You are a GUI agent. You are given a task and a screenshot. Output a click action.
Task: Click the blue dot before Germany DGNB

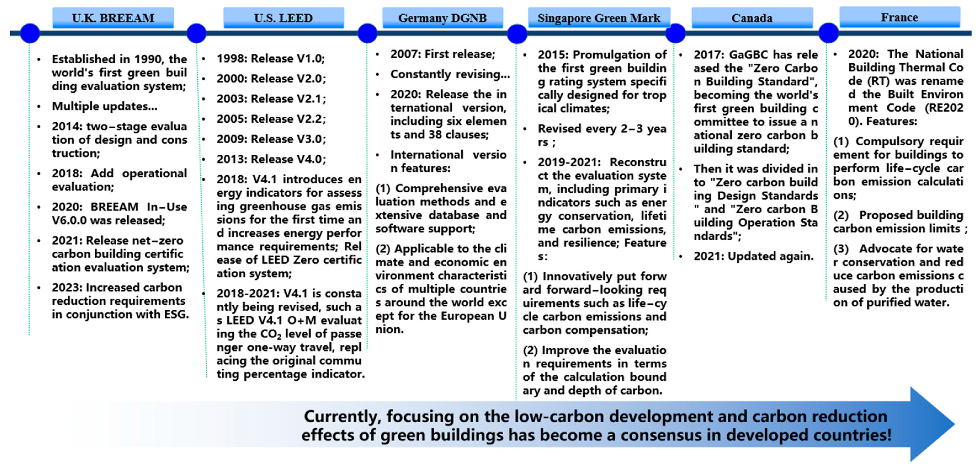[367, 33]
